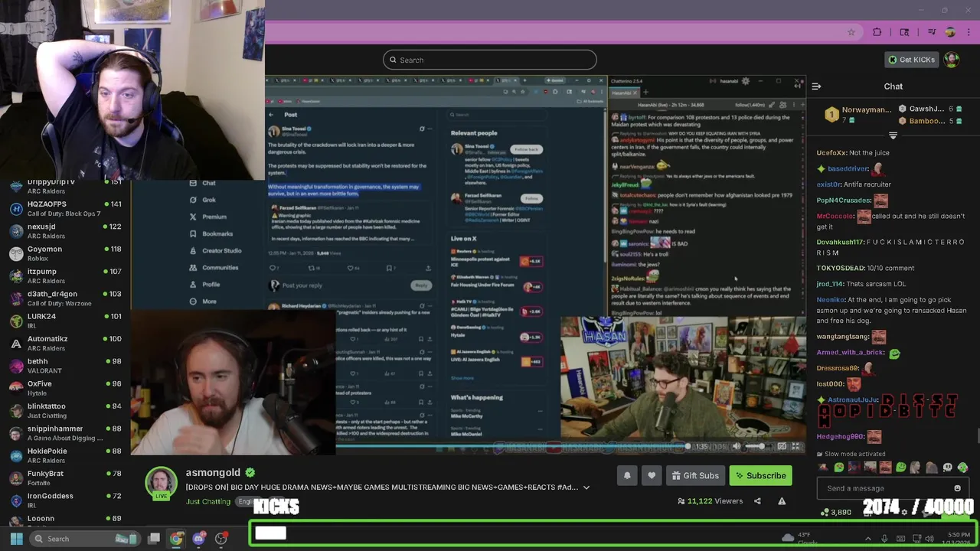Screen dimensions: 980x551
Task: Click the Task View taskbar icon
Action: click(154, 539)
